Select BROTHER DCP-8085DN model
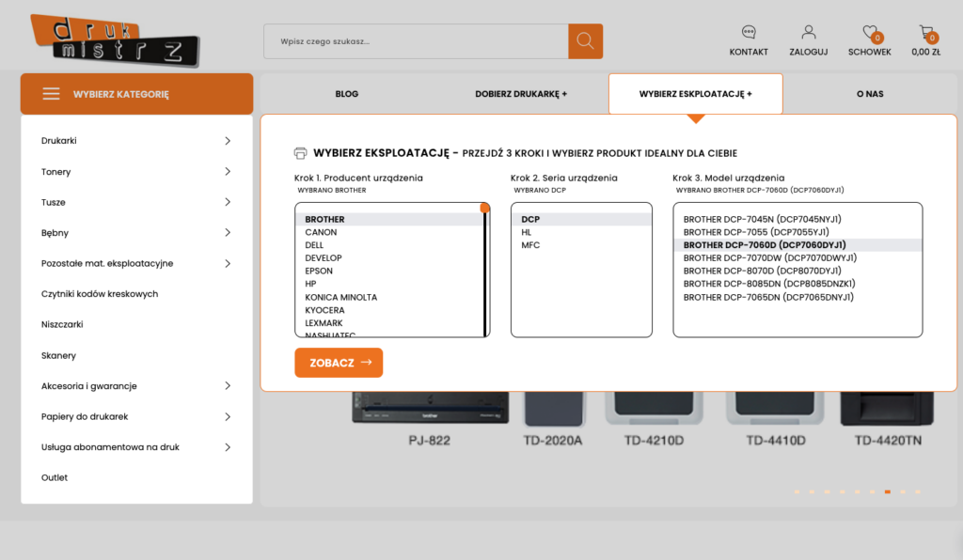Viewport: 963px width, 560px height. point(769,284)
